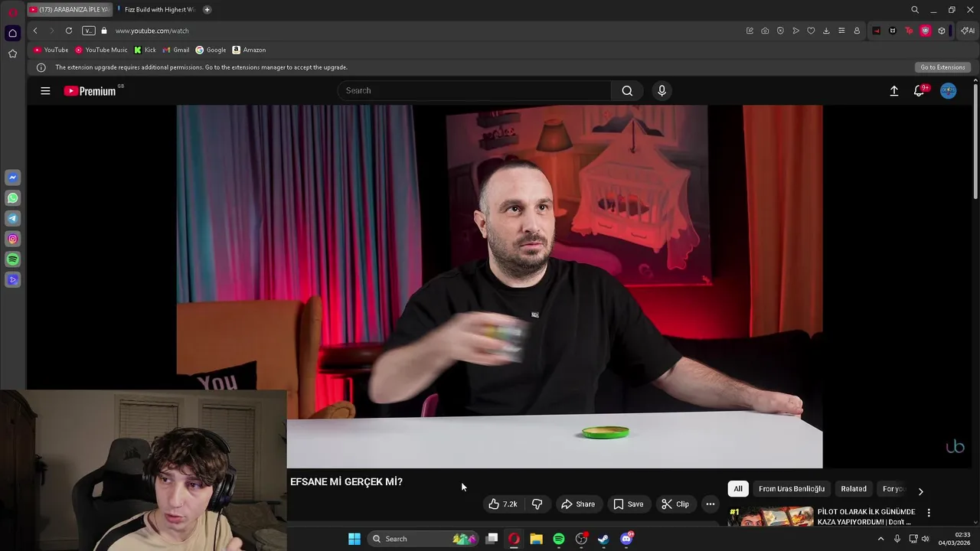Like the video with 7.2k thumbs up
This screenshot has height=551, width=980.
coord(503,504)
